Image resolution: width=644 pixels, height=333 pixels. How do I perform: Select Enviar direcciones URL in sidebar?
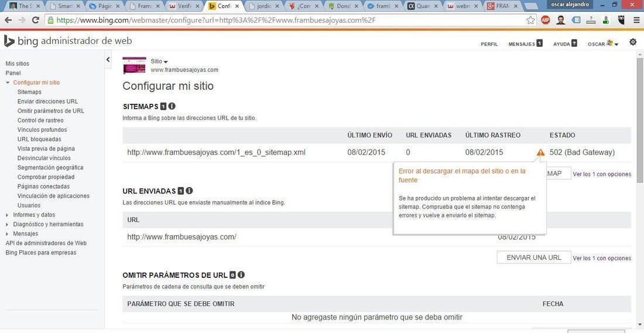(47, 101)
